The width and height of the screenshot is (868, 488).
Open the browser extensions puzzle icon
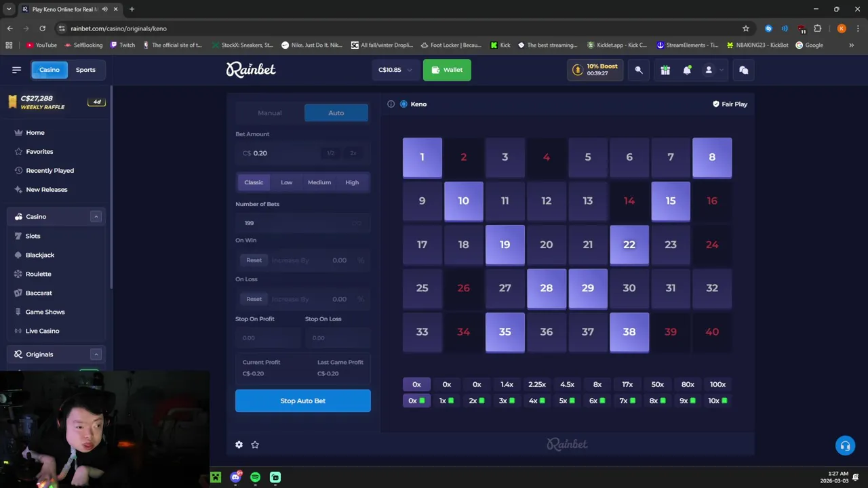(817, 28)
